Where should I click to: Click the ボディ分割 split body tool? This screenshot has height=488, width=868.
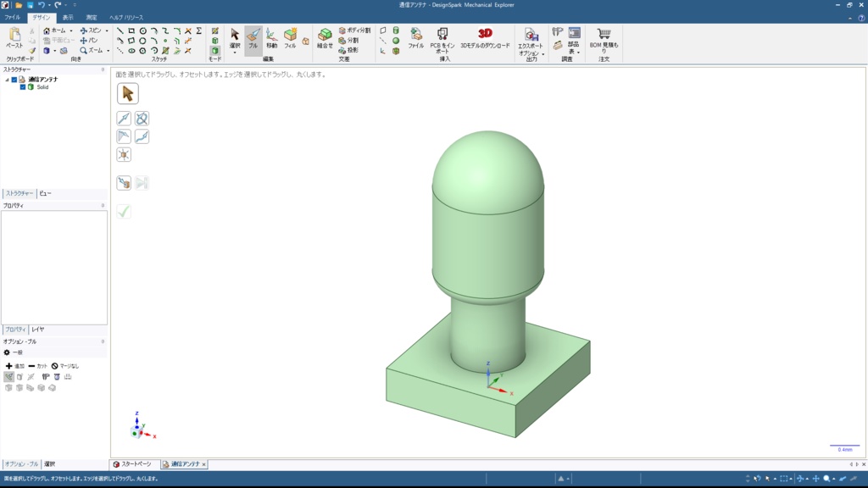coord(354,30)
